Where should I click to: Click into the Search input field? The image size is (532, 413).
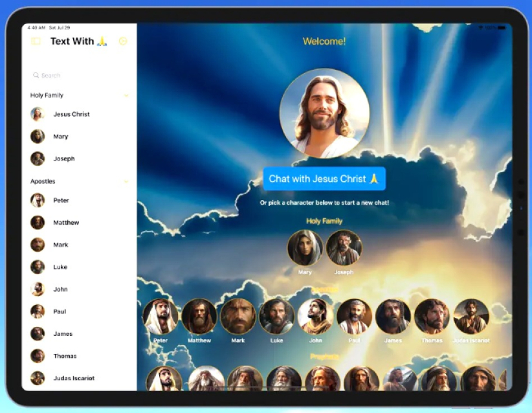pyautogui.click(x=81, y=76)
